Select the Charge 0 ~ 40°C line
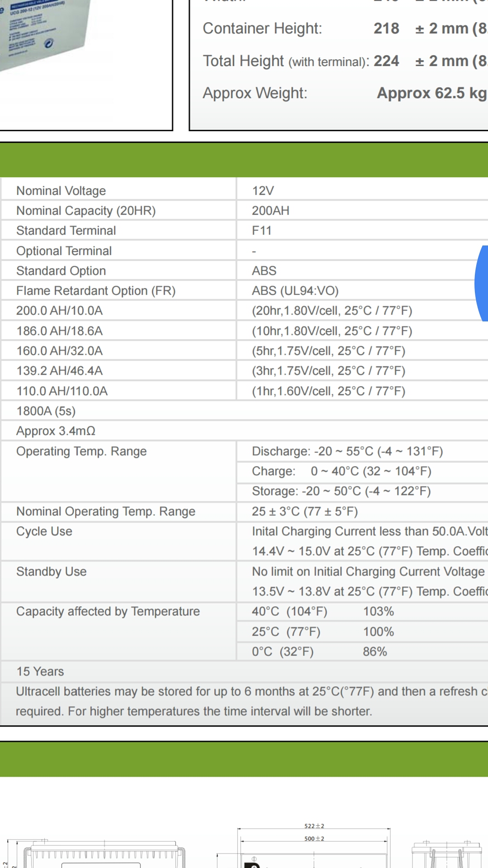The width and height of the screenshot is (488, 868). point(342,471)
